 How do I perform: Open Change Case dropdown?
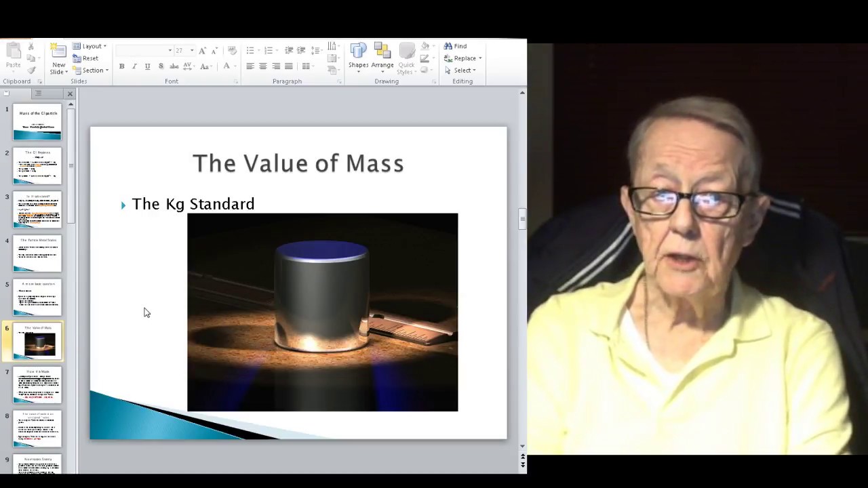pyautogui.click(x=205, y=66)
